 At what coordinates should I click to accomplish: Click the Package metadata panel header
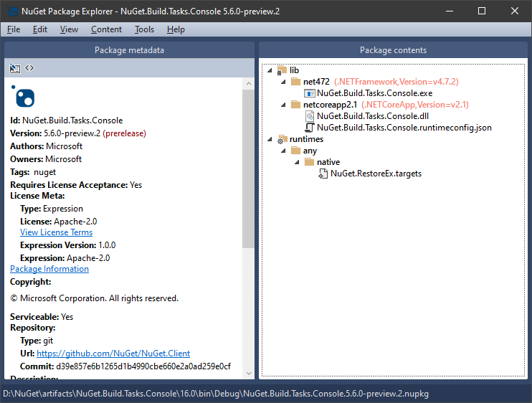pyautogui.click(x=129, y=50)
